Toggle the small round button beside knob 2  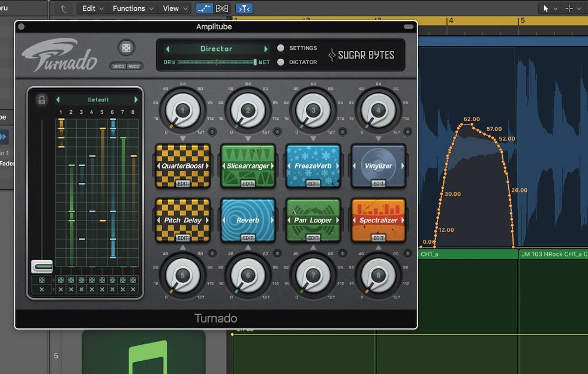[x=277, y=132]
